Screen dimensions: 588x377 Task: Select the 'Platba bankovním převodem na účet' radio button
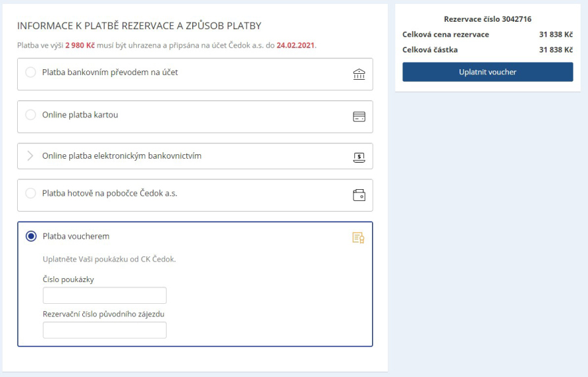(x=30, y=72)
